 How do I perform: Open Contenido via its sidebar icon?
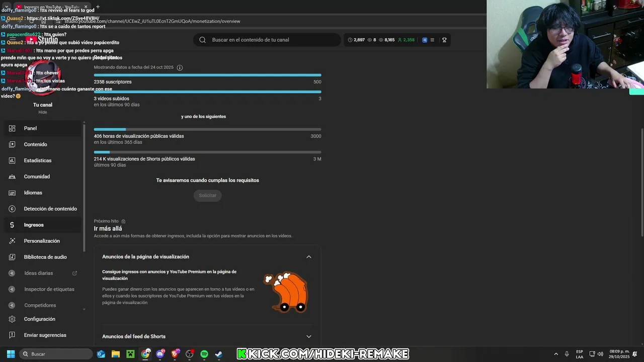(12, 144)
